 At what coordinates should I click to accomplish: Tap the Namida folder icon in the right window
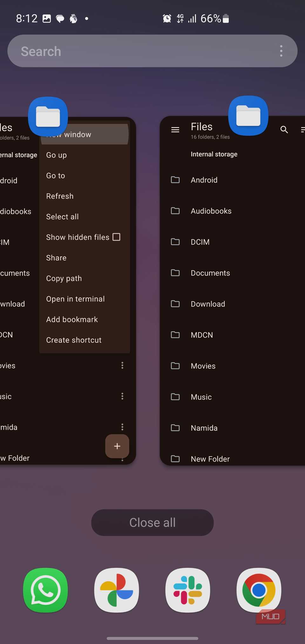coord(175,428)
